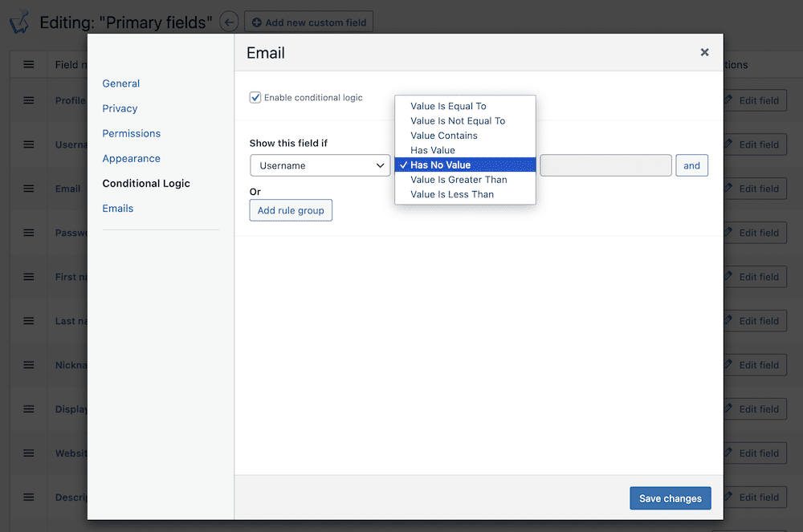
Task: Open the Username field dropdown
Action: point(320,165)
